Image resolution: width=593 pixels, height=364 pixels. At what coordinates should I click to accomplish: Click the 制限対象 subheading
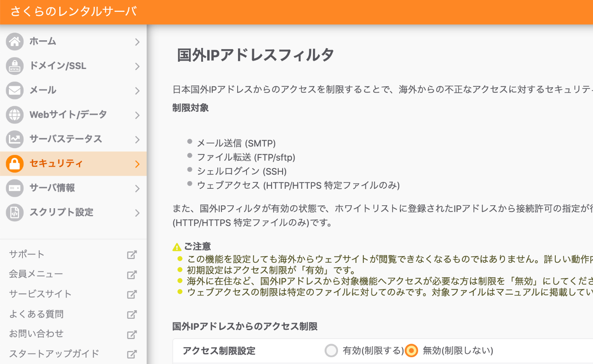click(191, 108)
